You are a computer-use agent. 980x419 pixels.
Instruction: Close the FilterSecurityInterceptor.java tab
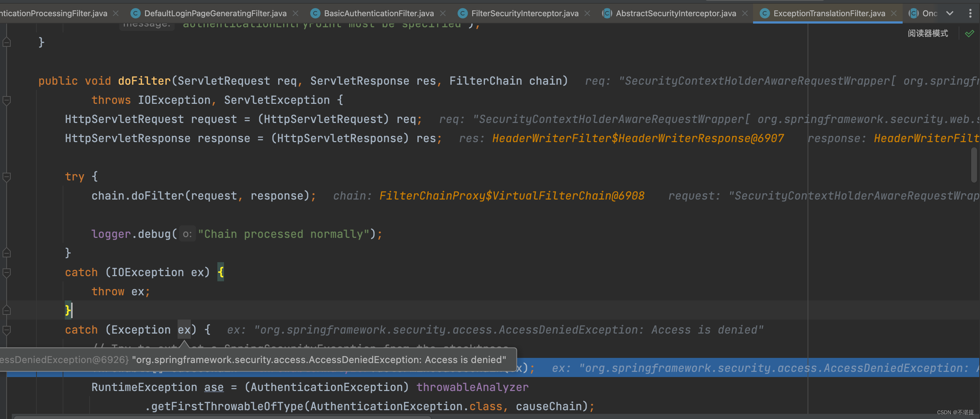[x=587, y=13]
